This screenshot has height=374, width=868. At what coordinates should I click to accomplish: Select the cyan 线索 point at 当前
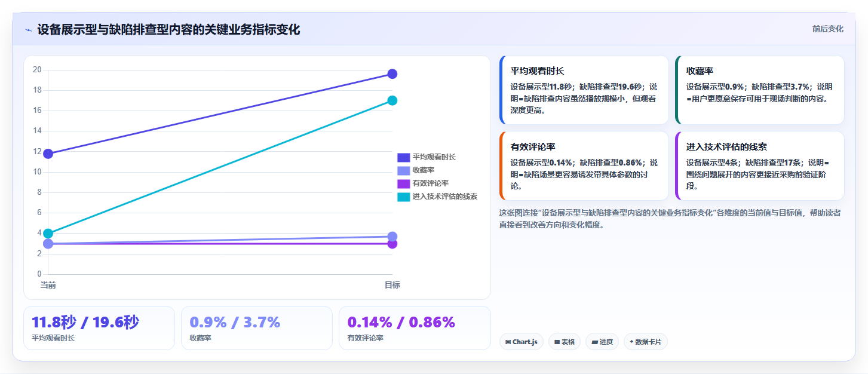pyautogui.click(x=48, y=234)
